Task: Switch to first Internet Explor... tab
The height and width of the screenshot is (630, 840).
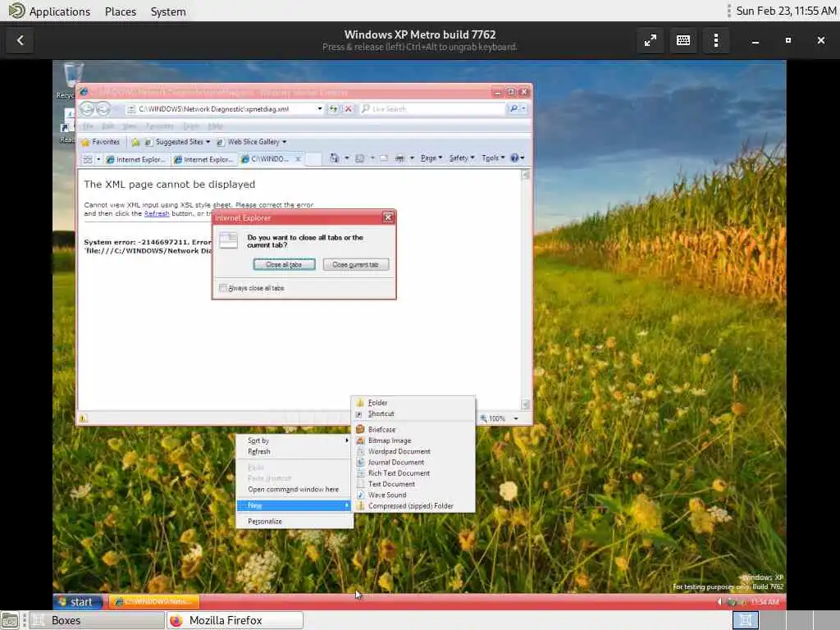Action: pyautogui.click(x=137, y=159)
